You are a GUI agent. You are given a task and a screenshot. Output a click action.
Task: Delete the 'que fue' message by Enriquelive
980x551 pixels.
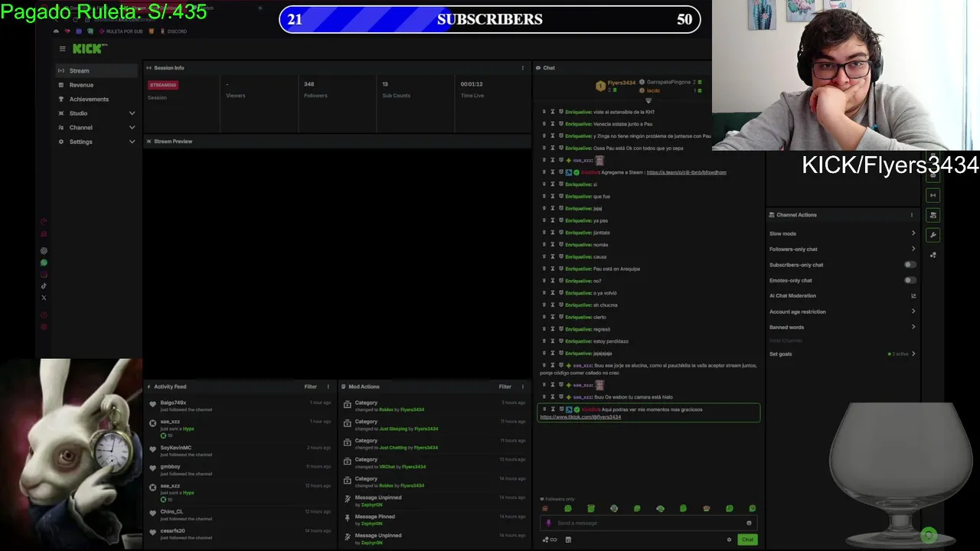[x=544, y=197]
